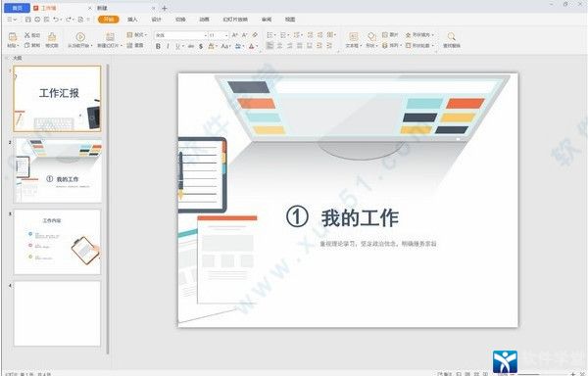Open the font name combo box

tap(181, 35)
